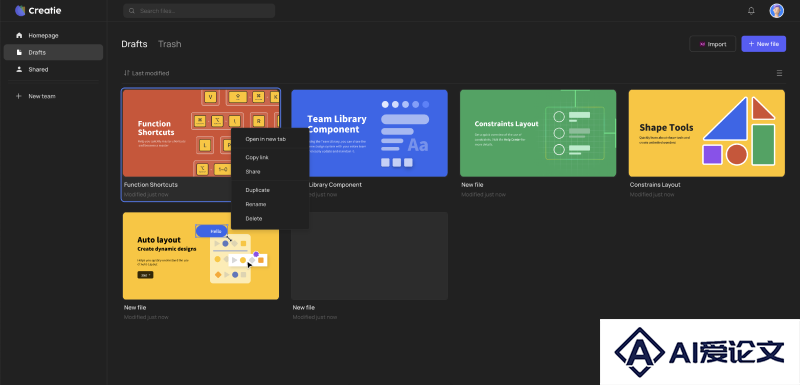Image resolution: width=800 pixels, height=385 pixels.
Task: Click the 'Constrains Layout' file name
Action: [x=655, y=185]
